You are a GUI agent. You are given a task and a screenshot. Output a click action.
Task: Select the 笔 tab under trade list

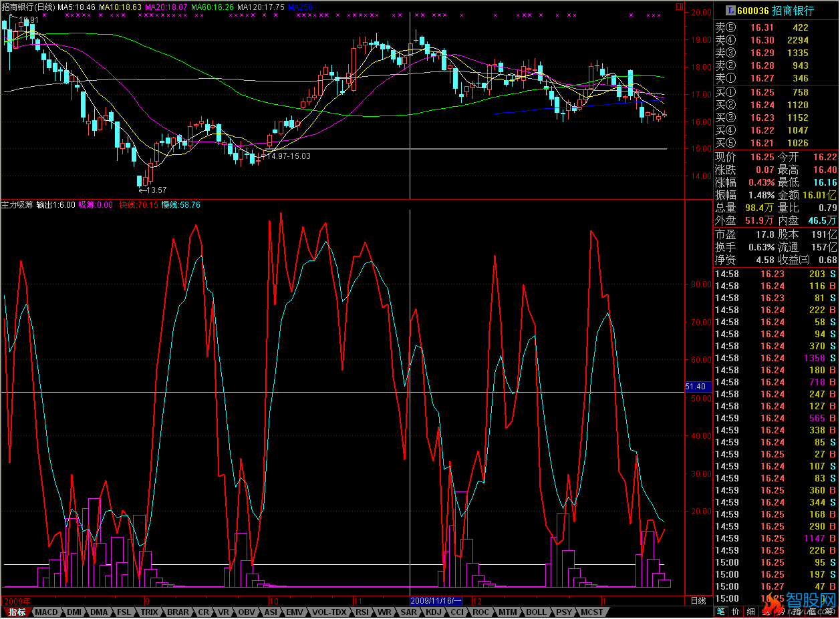(721, 612)
